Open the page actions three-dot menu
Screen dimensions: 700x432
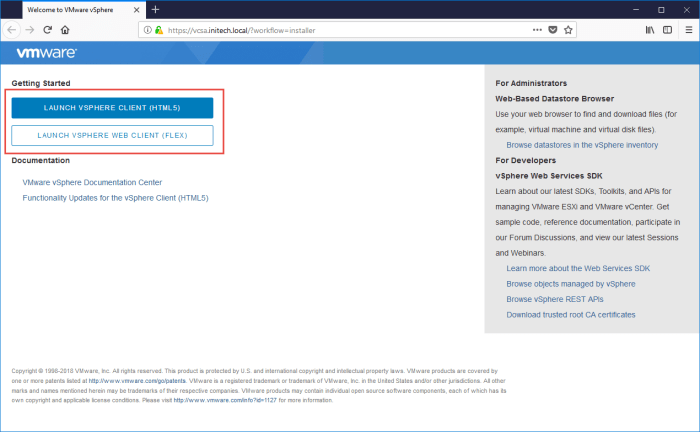[x=537, y=30]
